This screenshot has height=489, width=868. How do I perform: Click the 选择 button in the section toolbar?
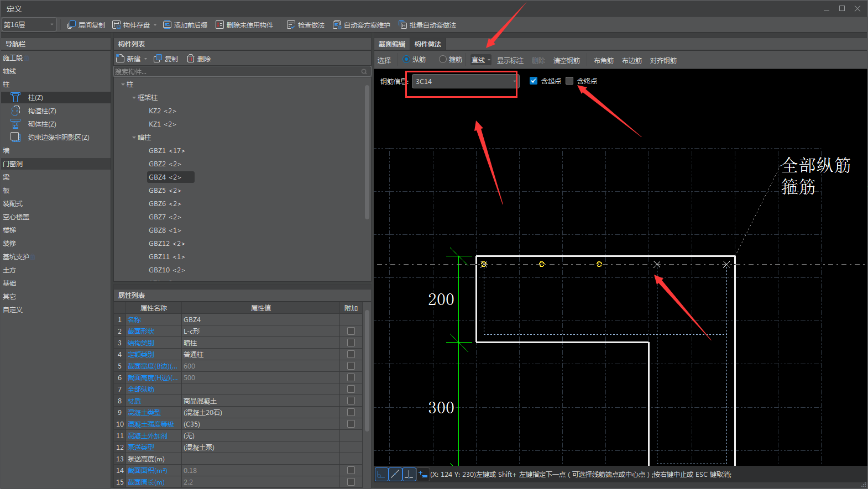coord(384,60)
